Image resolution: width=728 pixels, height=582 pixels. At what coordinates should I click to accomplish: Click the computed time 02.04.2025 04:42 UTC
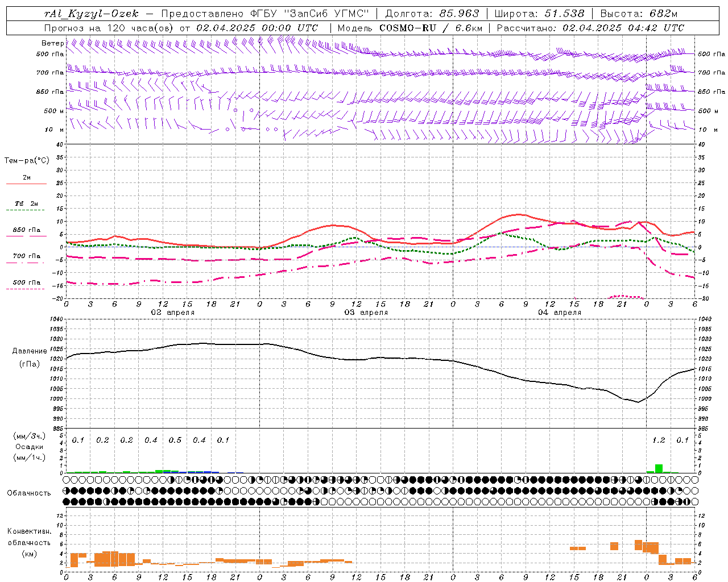[x=623, y=27]
